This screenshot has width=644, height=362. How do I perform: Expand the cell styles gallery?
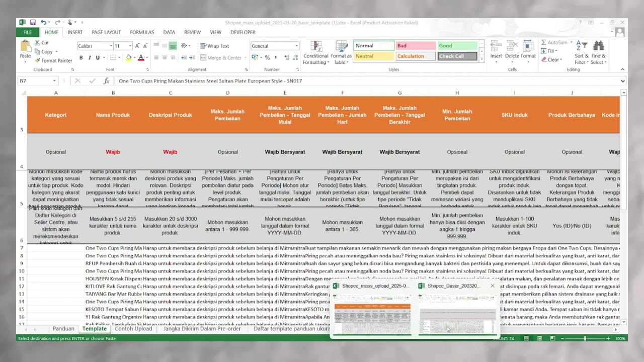pos(481,59)
